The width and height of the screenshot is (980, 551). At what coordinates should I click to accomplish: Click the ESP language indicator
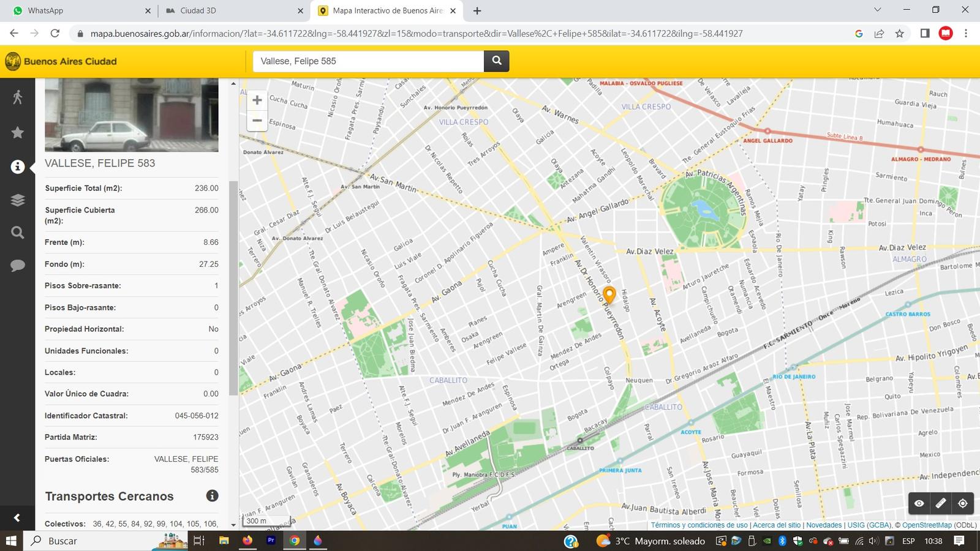coord(908,541)
